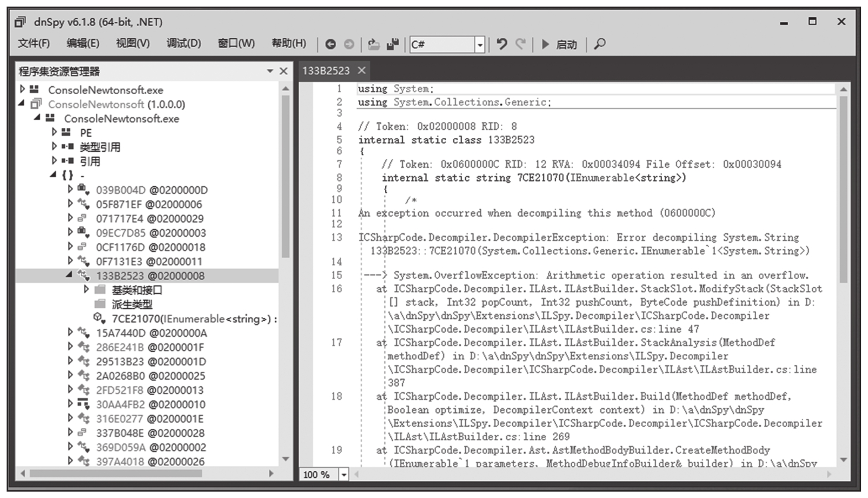This screenshot has height=498, width=868.
Task: Click the Navigate Forward arrow icon
Action: coord(349,44)
